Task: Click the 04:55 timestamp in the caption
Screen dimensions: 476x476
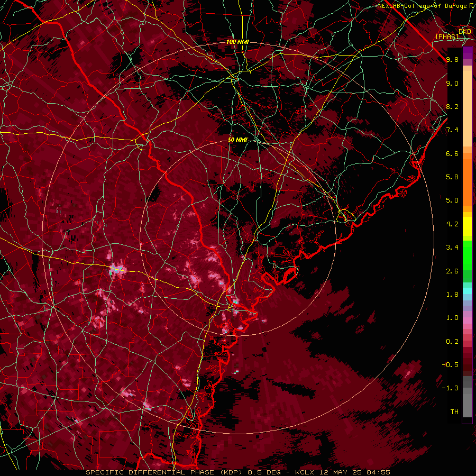Action: tap(378, 472)
